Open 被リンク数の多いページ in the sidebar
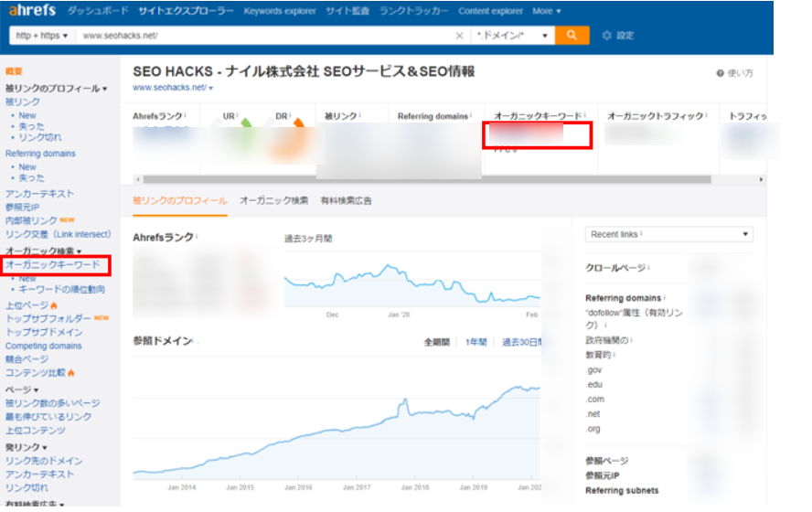 (52, 403)
